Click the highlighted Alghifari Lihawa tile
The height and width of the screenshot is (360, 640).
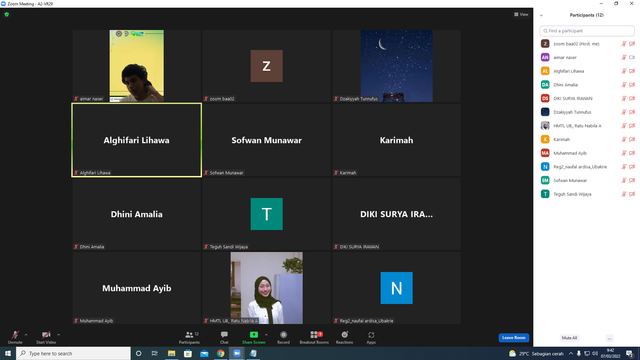coord(137,140)
